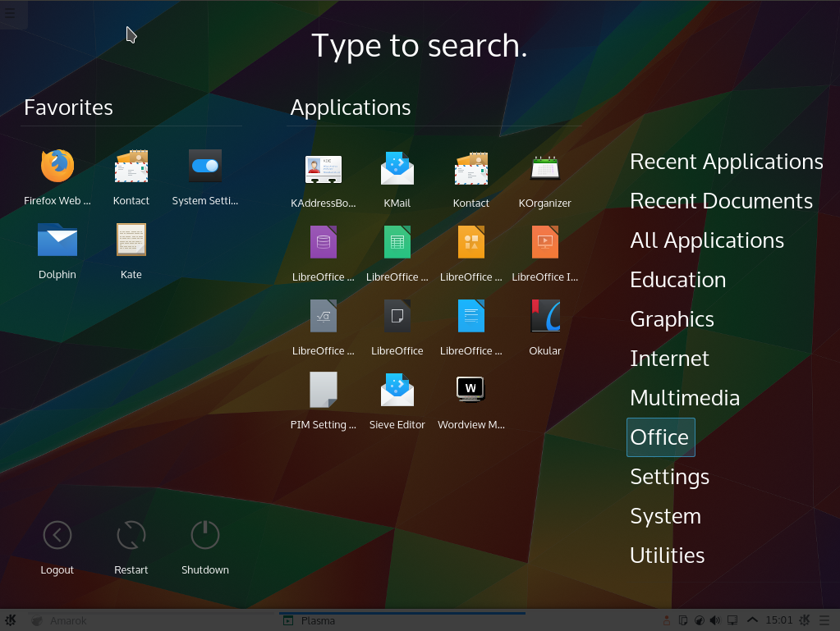Open the Settings category
The width and height of the screenshot is (840, 631).
pos(670,477)
